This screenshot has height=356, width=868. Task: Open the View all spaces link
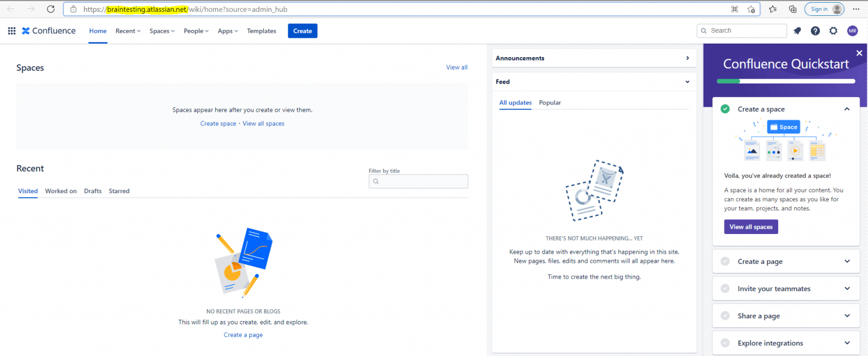263,123
